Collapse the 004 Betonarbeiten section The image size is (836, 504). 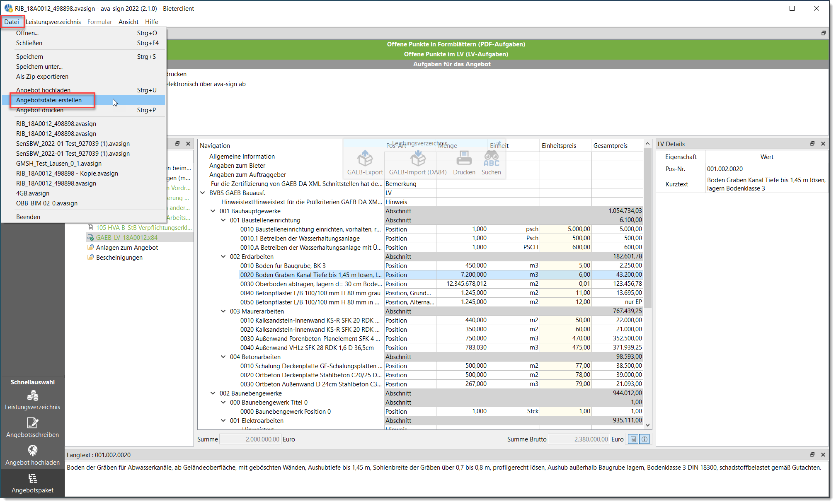pyautogui.click(x=223, y=357)
